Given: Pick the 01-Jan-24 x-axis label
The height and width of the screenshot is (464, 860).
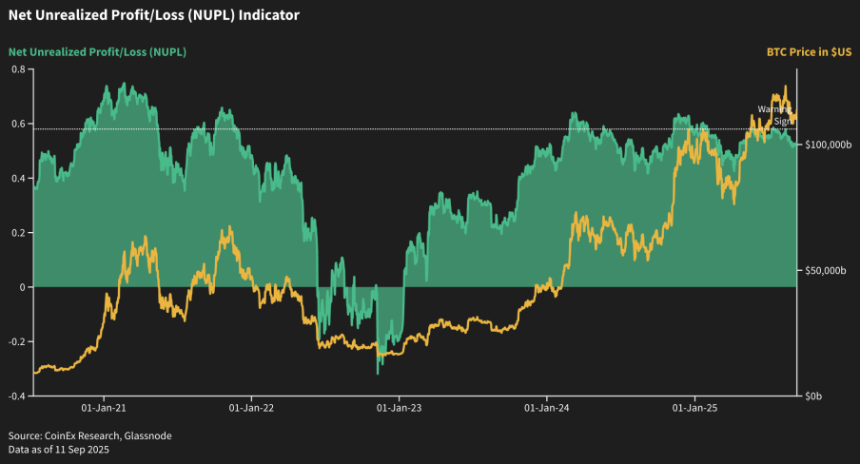Looking at the screenshot, I should [x=547, y=408].
